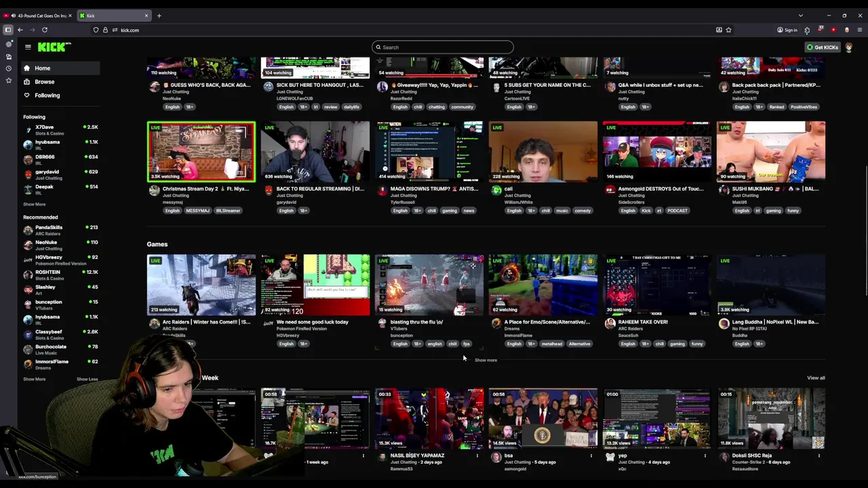This screenshot has width=868, height=488.
Task: Open options menu for the yep clip
Action: (705, 456)
